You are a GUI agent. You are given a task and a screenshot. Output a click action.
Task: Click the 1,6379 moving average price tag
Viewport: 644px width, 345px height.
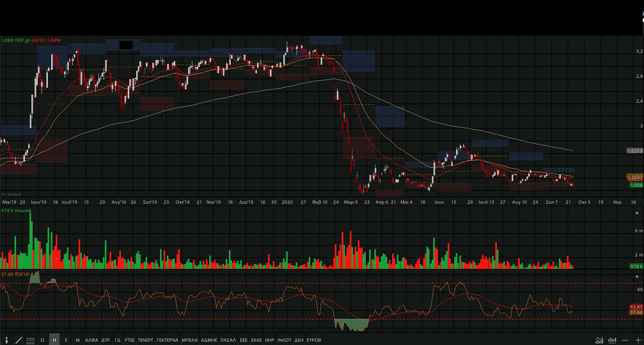[634, 151]
